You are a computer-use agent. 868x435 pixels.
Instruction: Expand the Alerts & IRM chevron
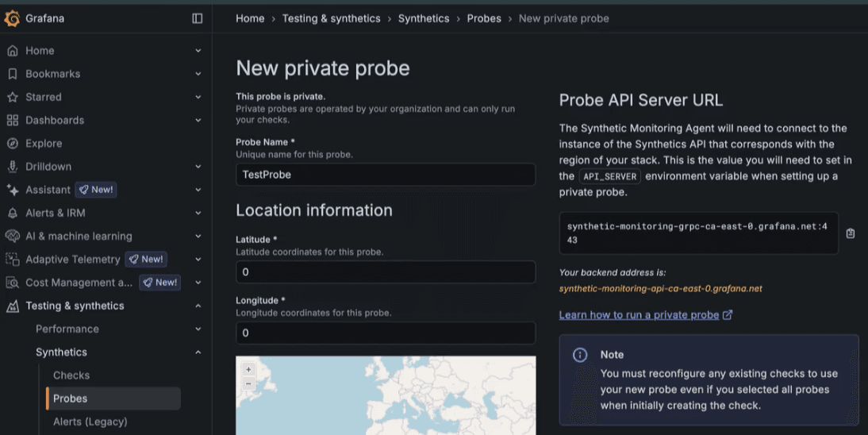click(198, 213)
